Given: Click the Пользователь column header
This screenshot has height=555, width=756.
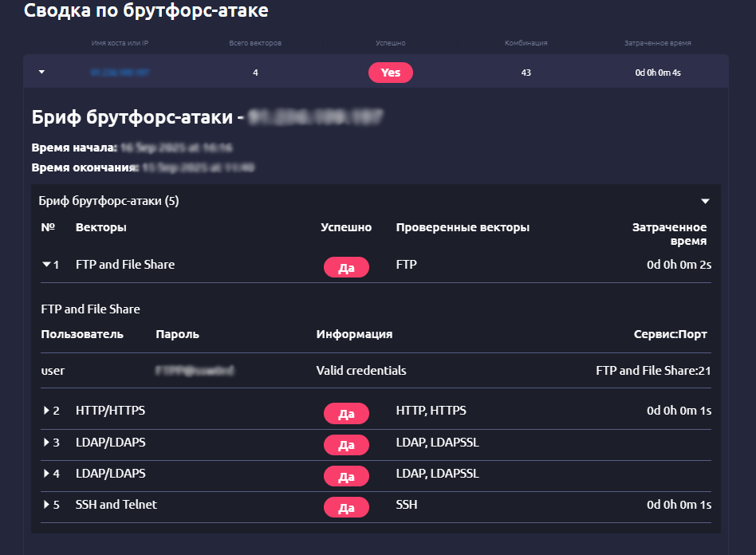Looking at the screenshot, I should point(82,334).
